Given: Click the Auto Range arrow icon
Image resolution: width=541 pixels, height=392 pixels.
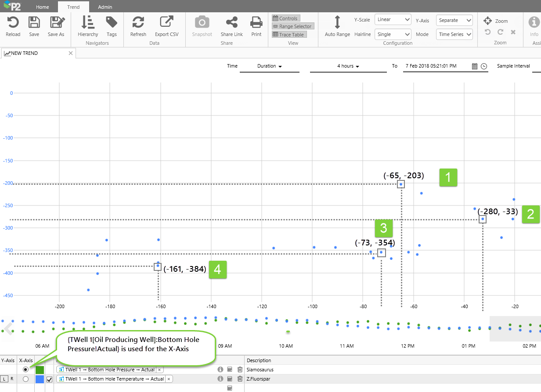Looking at the screenshot, I should pos(337,23).
